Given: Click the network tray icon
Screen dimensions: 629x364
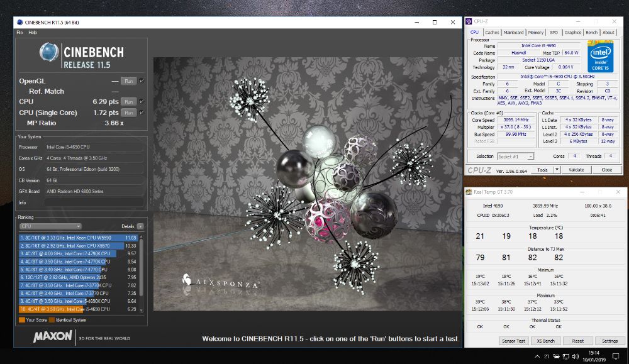Looking at the screenshot, I should click(x=565, y=356).
